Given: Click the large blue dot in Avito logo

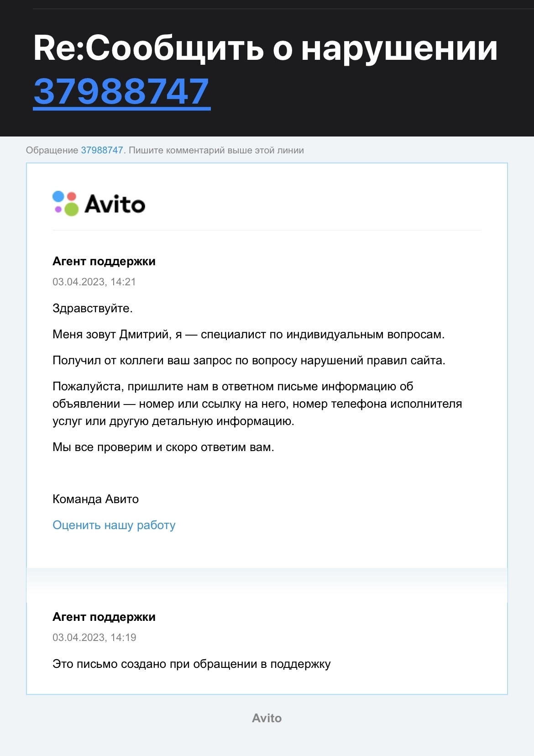Looking at the screenshot, I should pos(58,197).
